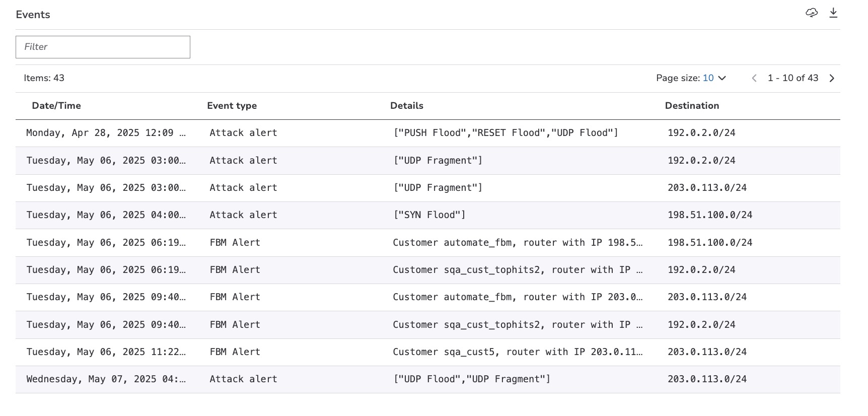This screenshot has width=868, height=416.
Task: Click the 1 - 10 of 43 pagination text
Action: (x=792, y=78)
